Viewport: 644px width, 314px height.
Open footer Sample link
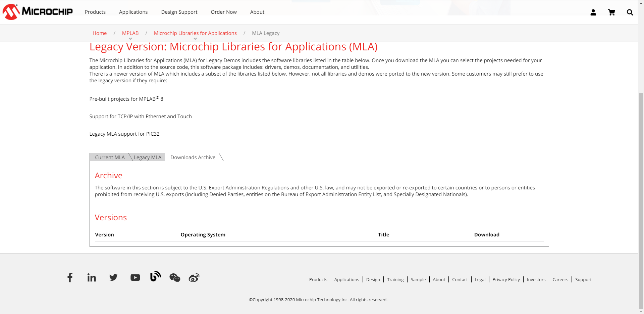418,279
